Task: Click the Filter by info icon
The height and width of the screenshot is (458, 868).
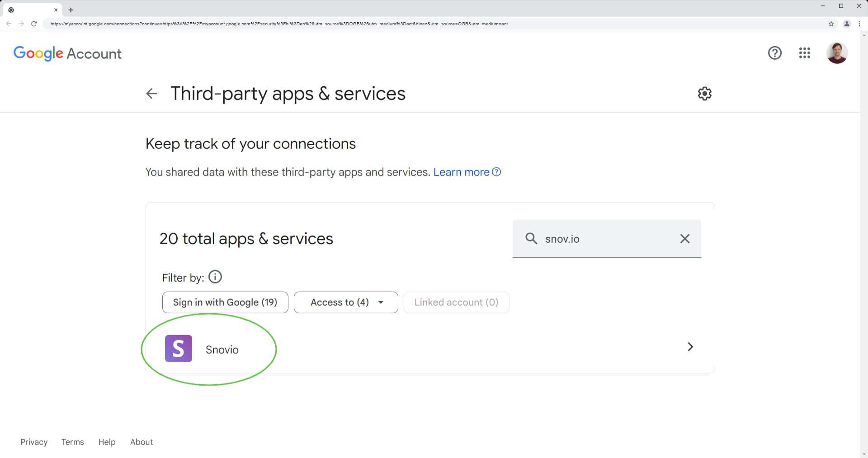Action: tap(215, 277)
